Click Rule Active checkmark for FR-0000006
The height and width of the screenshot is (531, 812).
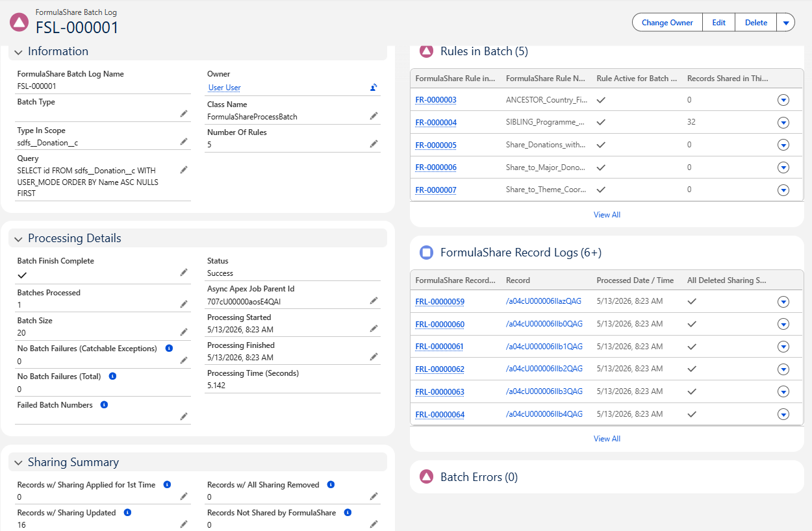click(602, 167)
